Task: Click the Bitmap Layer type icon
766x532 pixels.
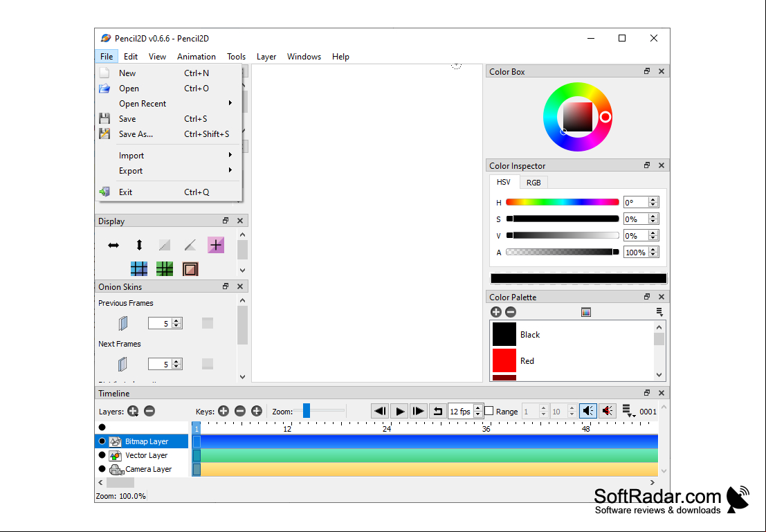Action: coord(116,441)
